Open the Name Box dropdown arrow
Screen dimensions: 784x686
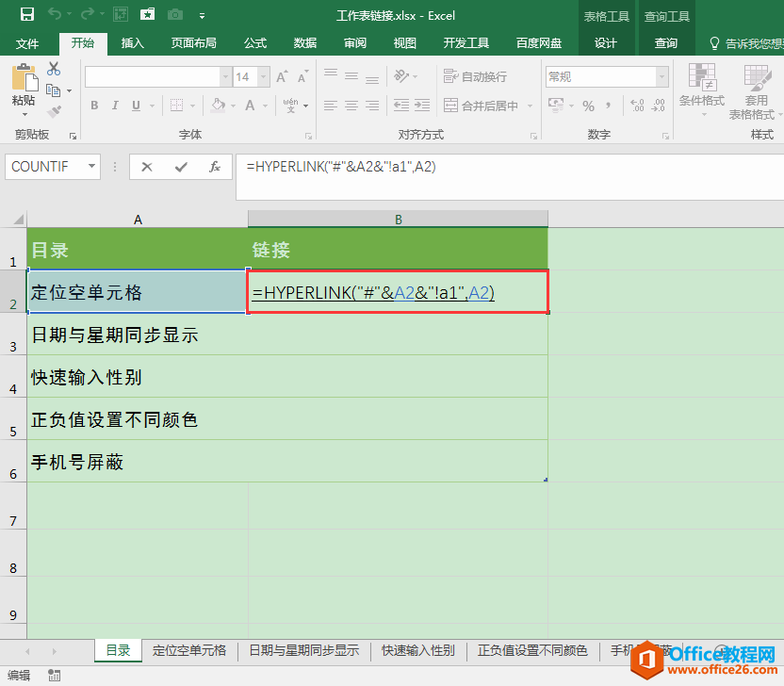pos(91,167)
